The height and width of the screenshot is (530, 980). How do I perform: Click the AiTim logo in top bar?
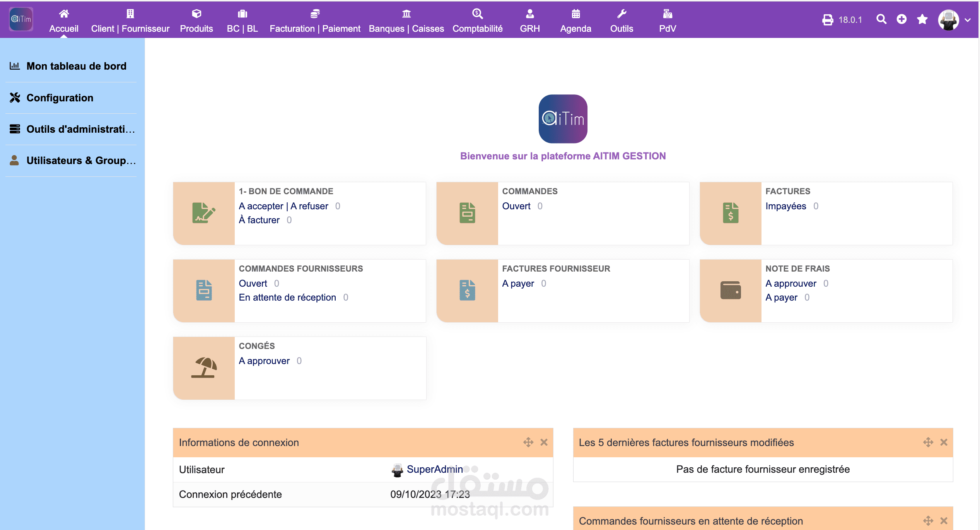point(21,19)
